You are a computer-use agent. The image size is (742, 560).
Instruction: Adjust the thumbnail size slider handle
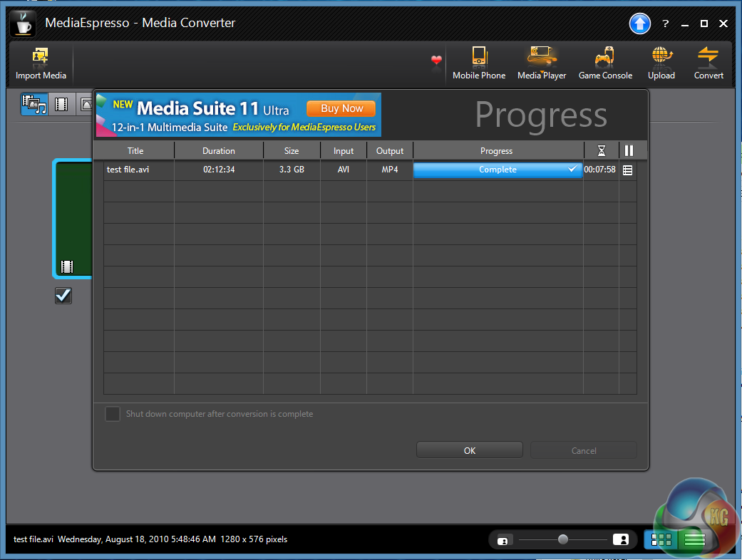562,539
